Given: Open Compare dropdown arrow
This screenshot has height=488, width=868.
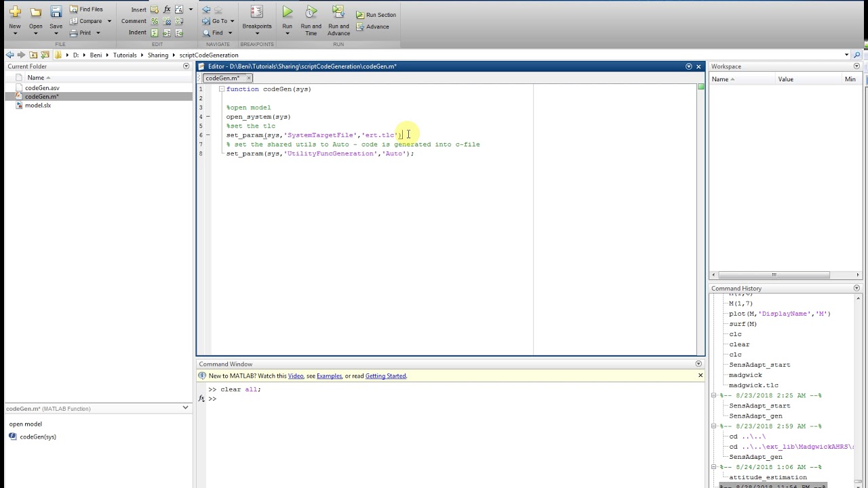Looking at the screenshot, I should pyautogui.click(x=108, y=21).
